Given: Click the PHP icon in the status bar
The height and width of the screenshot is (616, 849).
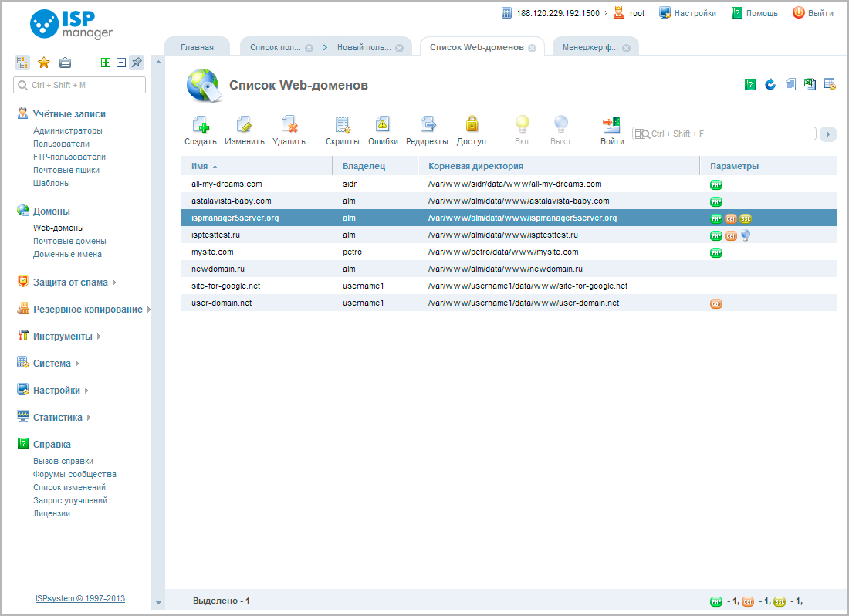Looking at the screenshot, I should tap(715, 601).
